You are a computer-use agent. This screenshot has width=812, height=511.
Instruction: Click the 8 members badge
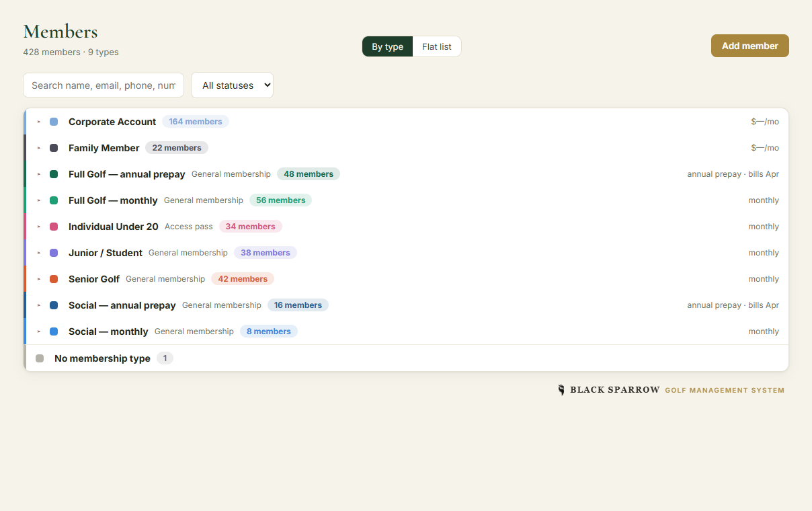tap(269, 331)
